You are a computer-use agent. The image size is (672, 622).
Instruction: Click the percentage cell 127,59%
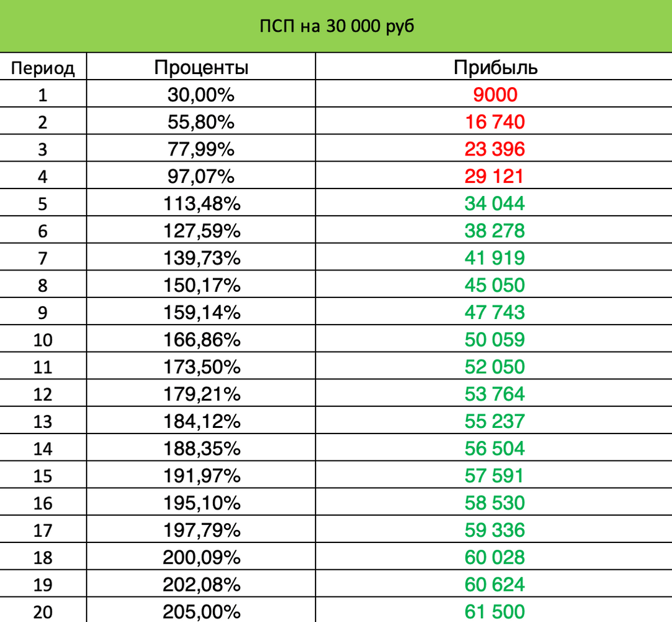pos(201,231)
